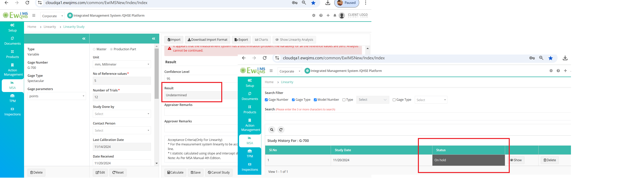Go to Home breadcrumb in the right window
This screenshot has width=644, height=185.
269,82
